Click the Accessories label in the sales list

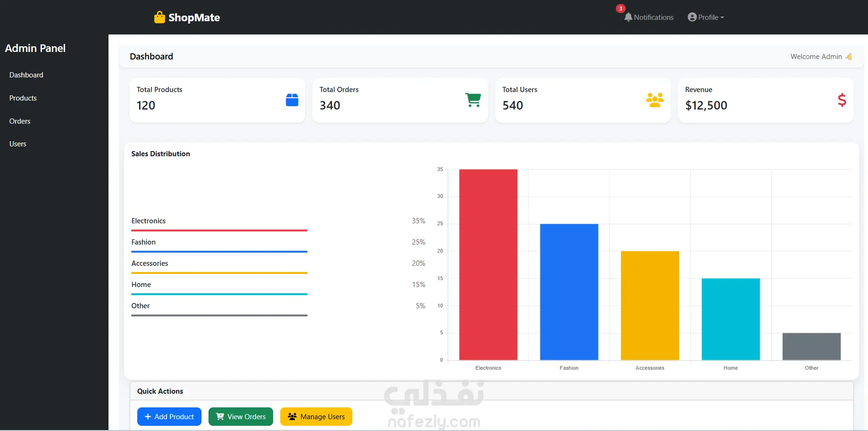(150, 263)
